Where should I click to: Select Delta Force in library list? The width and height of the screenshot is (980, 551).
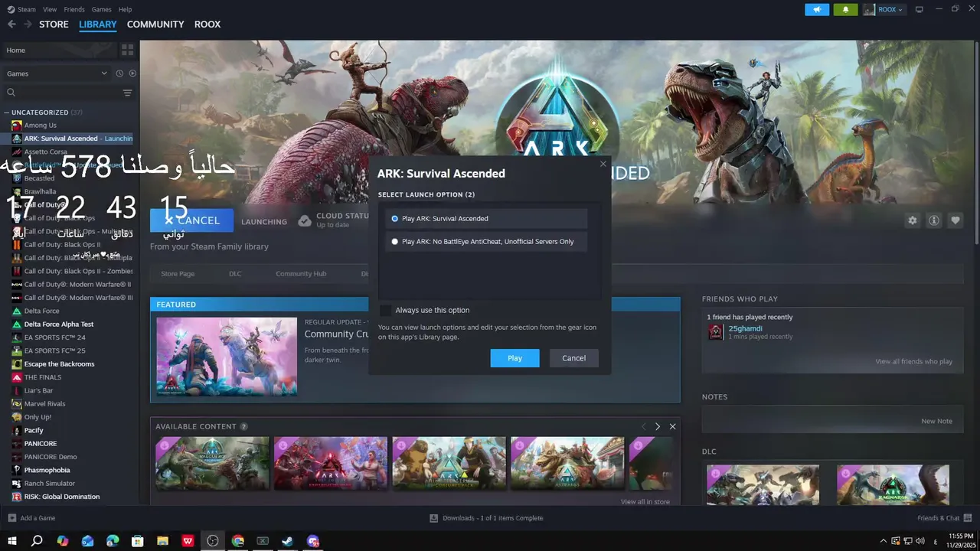point(41,311)
